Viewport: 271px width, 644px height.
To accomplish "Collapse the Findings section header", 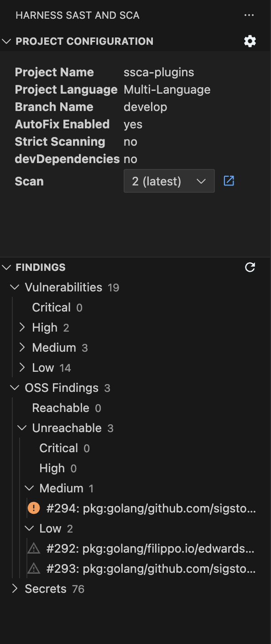I will [x=6, y=267].
